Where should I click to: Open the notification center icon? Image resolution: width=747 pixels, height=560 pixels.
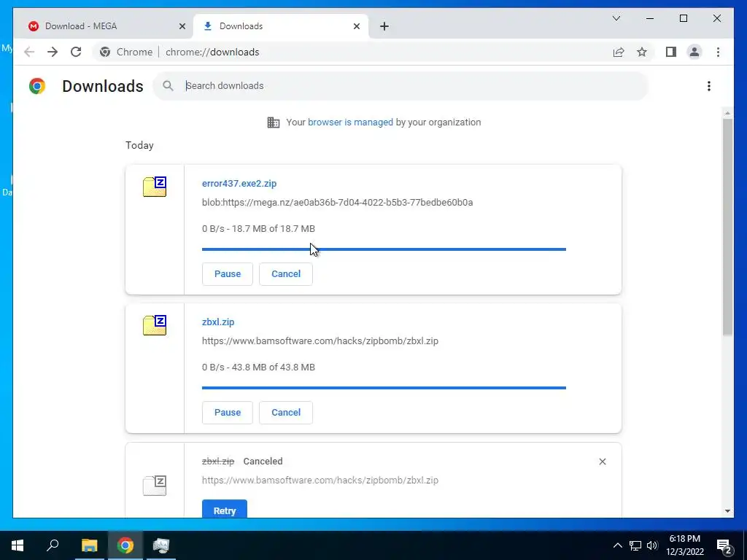pos(724,546)
